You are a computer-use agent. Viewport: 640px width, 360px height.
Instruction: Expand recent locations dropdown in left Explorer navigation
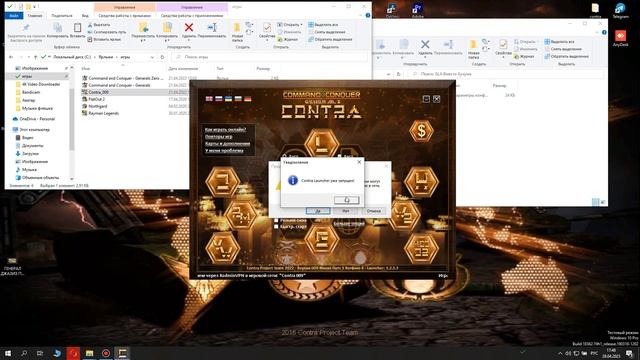coord(28,57)
